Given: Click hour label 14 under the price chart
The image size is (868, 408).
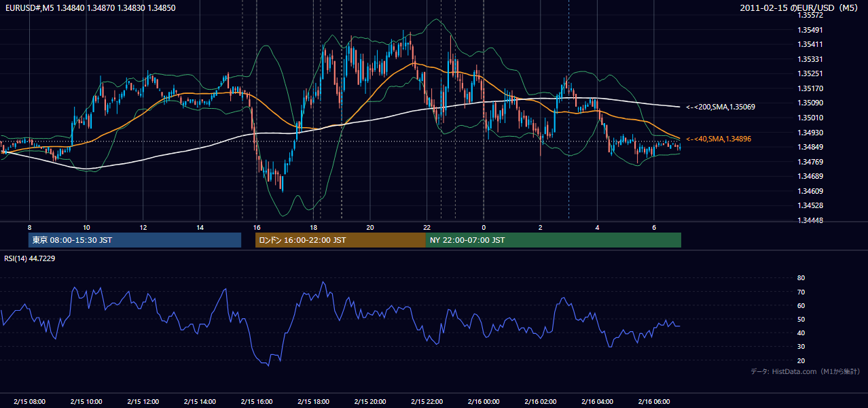Looking at the screenshot, I should click(x=200, y=227).
